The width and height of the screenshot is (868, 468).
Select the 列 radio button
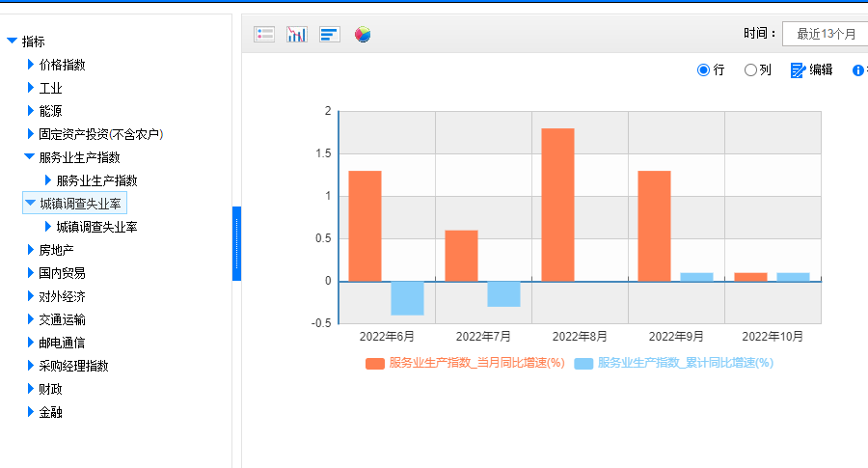pos(750,69)
